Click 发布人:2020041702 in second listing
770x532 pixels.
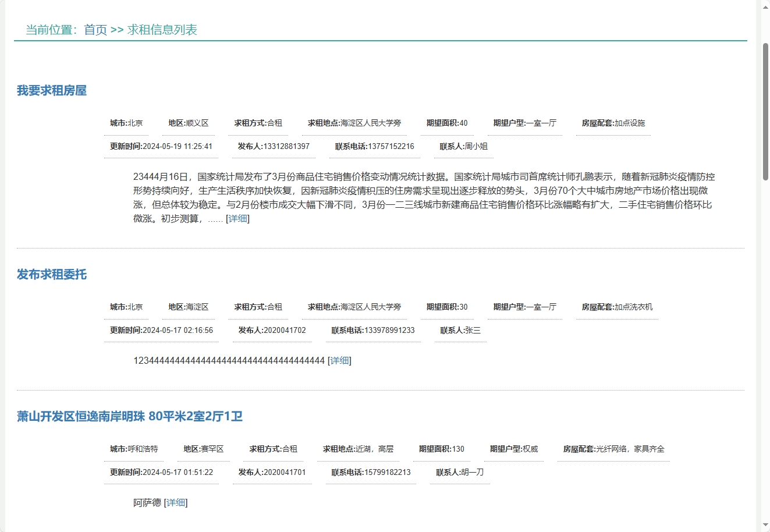272,330
